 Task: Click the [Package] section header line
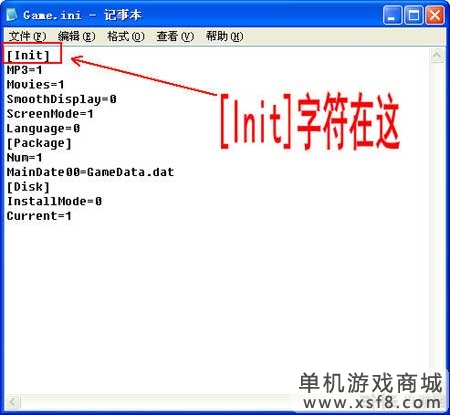tap(39, 143)
